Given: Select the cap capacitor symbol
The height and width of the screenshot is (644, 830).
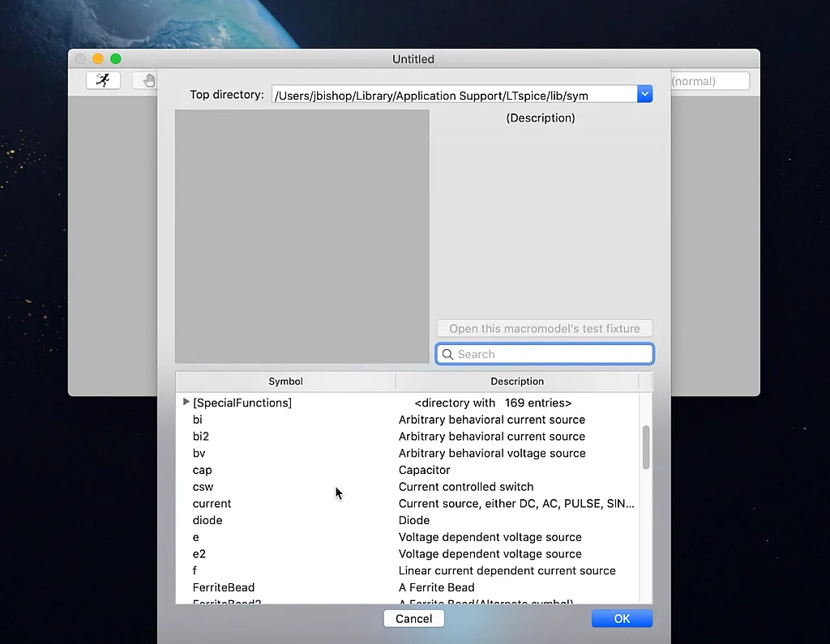Looking at the screenshot, I should point(203,470).
